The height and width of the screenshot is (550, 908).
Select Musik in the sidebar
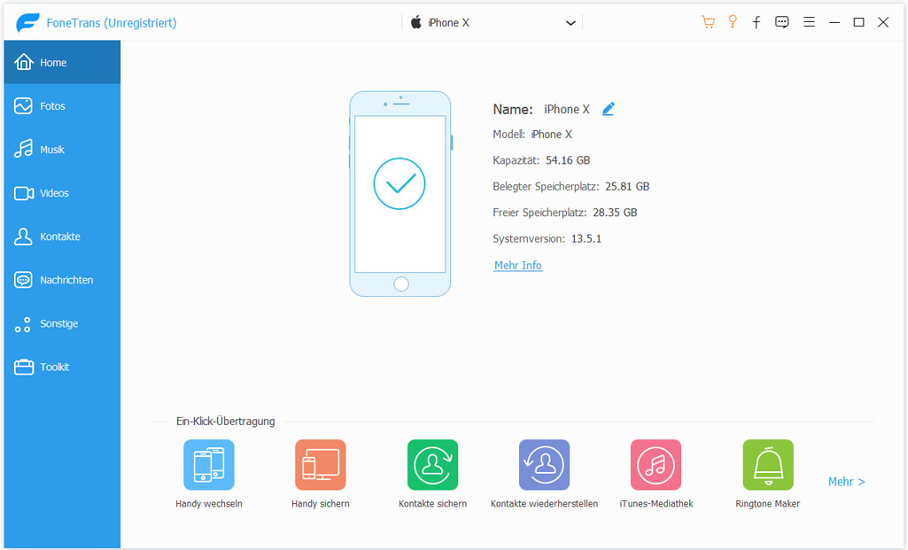[x=62, y=149]
